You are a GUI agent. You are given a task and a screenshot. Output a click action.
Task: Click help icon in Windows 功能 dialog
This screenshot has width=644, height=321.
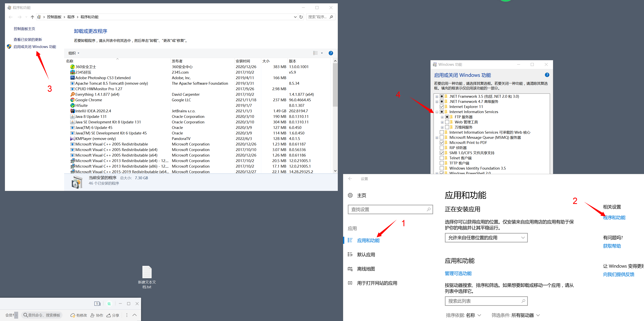point(547,75)
